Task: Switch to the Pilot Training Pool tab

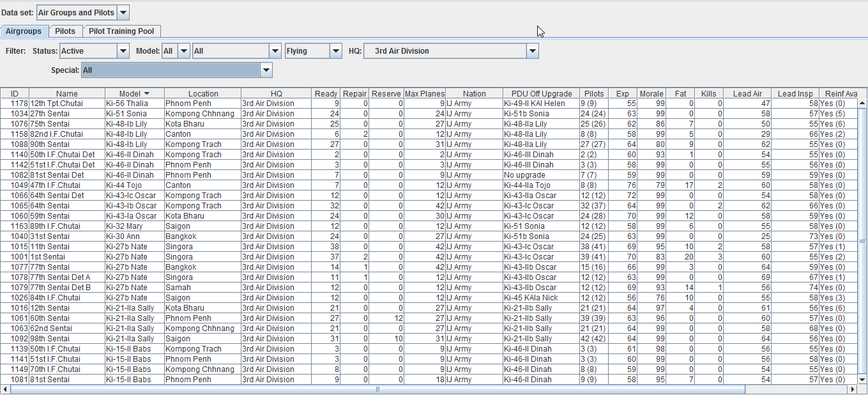Action: point(121,31)
